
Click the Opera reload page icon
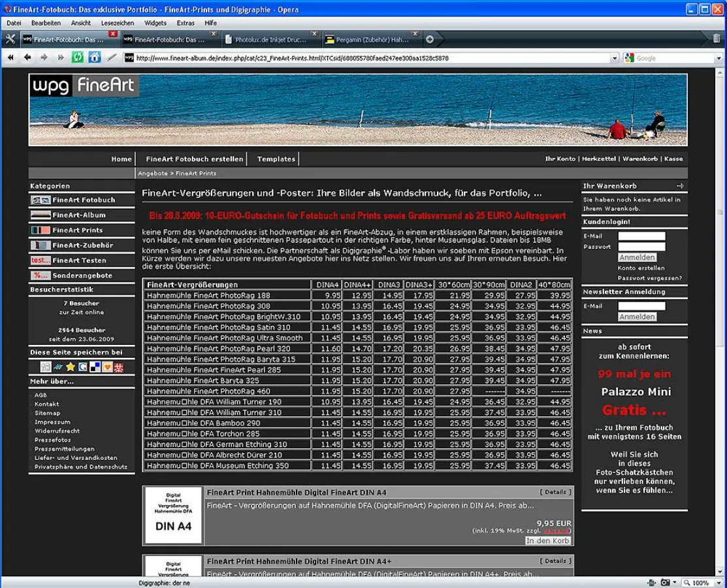coord(77,57)
